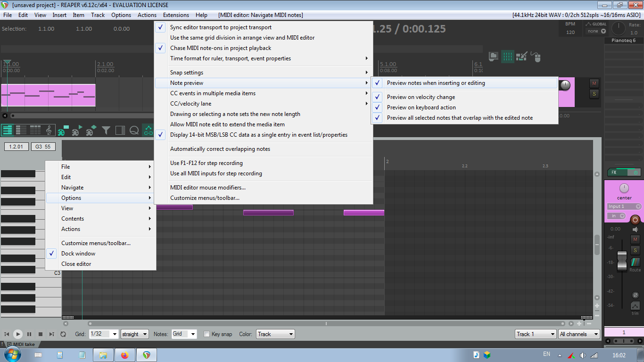Uncheck Sync editor transport to project transport
The width and height of the screenshot is (644, 362).
(264, 27)
